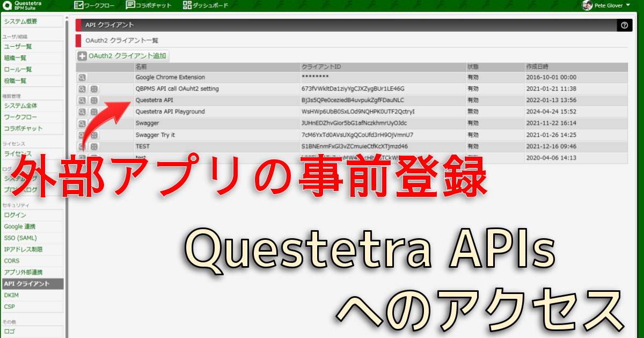Open CSP settings
644x338 pixels.
(32, 306)
